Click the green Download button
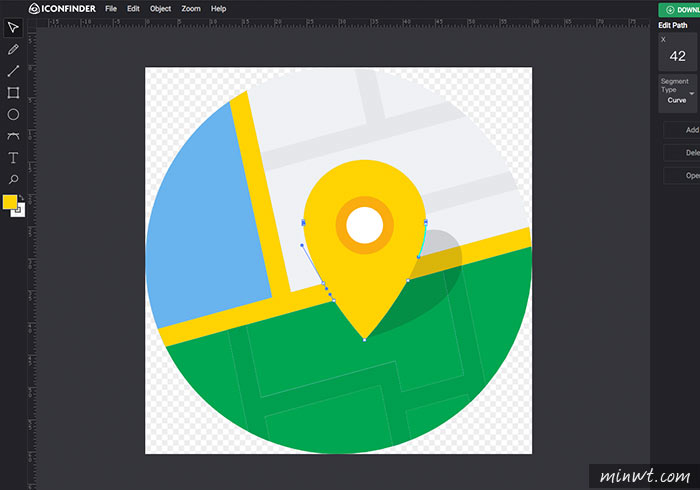The image size is (700, 490). click(x=679, y=10)
